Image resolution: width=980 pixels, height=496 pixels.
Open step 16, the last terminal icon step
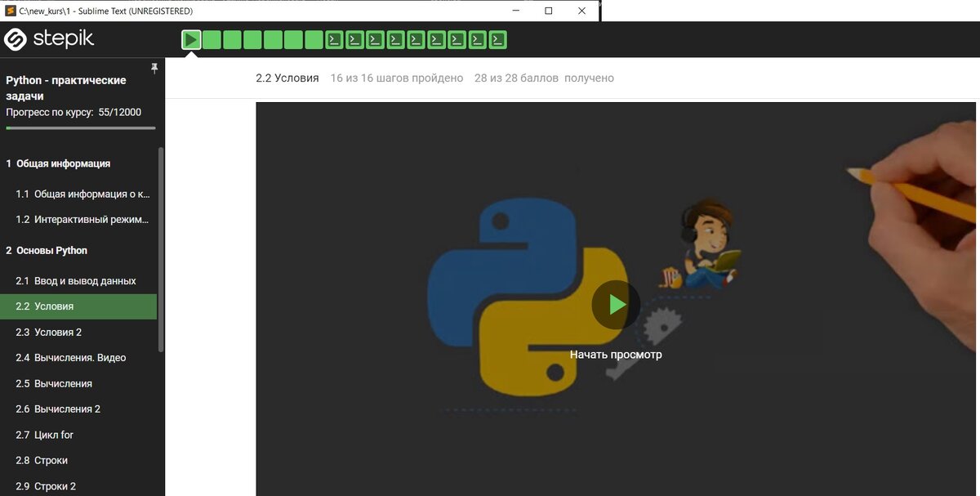click(x=497, y=39)
